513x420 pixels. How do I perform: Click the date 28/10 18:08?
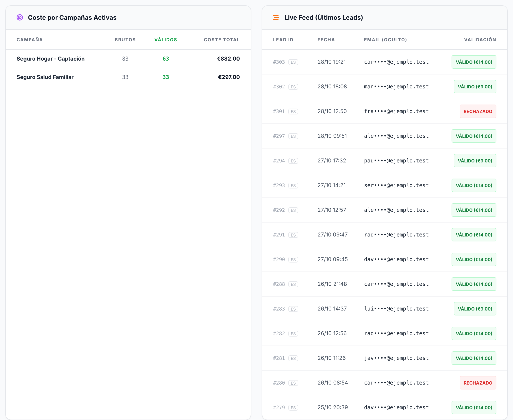click(332, 87)
